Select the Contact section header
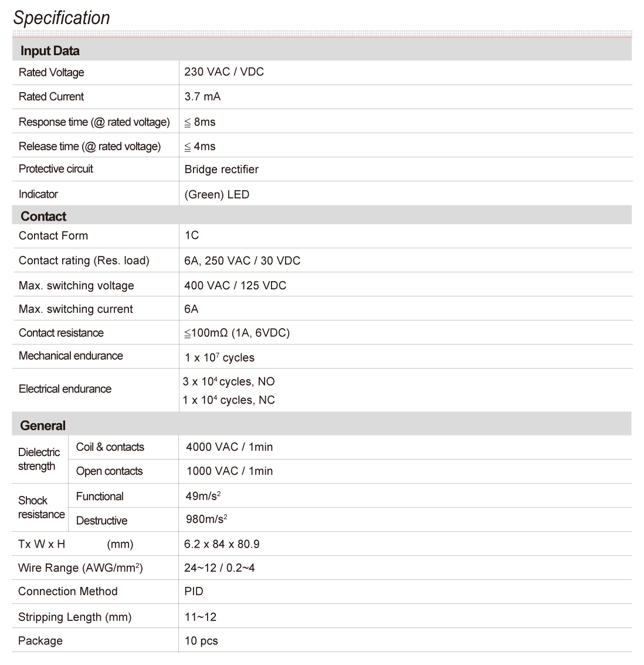The image size is (644, 665). pyautogui.click(x=43, y=216)
